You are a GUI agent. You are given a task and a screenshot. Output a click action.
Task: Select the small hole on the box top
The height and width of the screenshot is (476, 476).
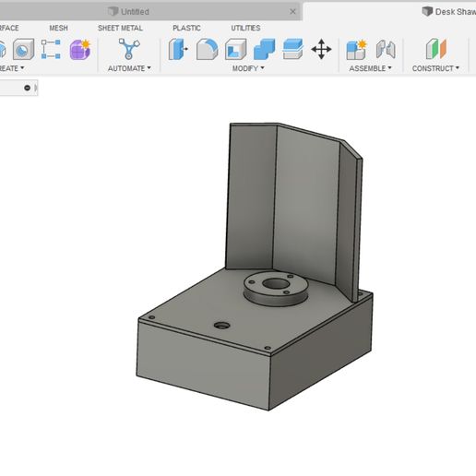point(221,326)
